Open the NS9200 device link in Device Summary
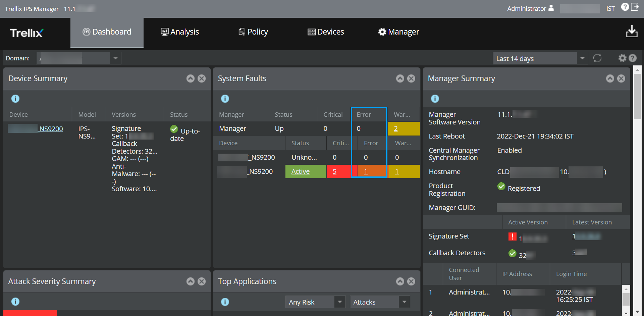 [x=35, y=129]
